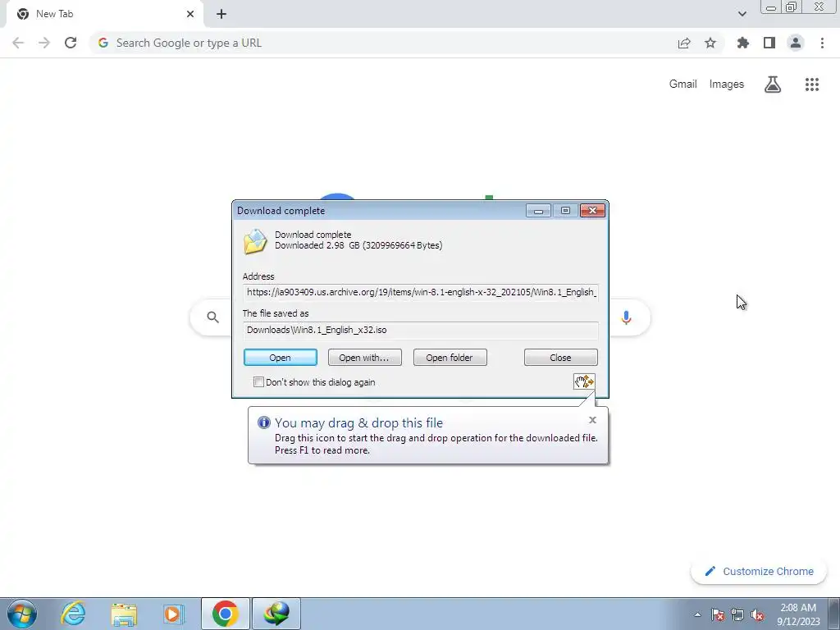
Task: Click Chrome back navigation arrow
Action: point(18,43)
